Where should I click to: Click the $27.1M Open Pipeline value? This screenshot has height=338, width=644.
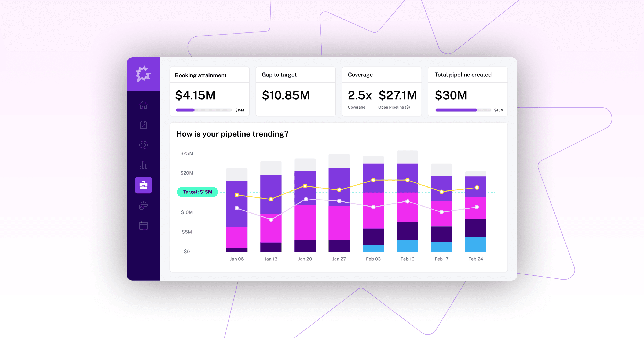pos(397,95)
